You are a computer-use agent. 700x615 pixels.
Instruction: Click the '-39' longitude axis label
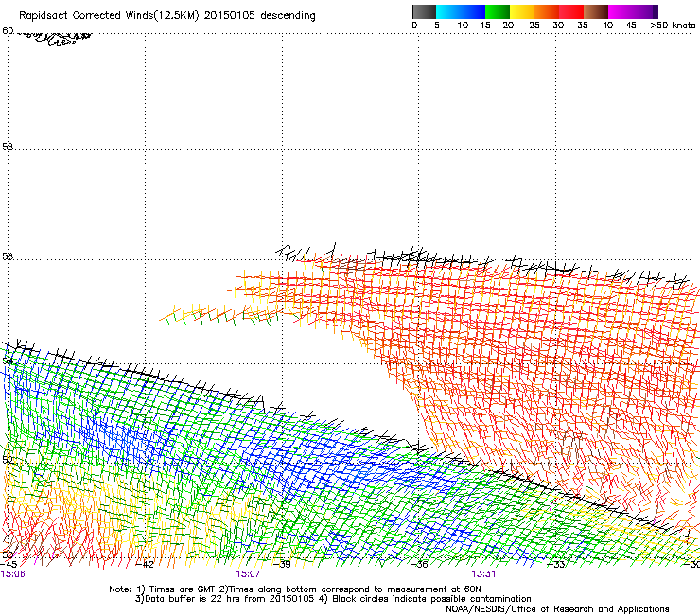[283, 564]
